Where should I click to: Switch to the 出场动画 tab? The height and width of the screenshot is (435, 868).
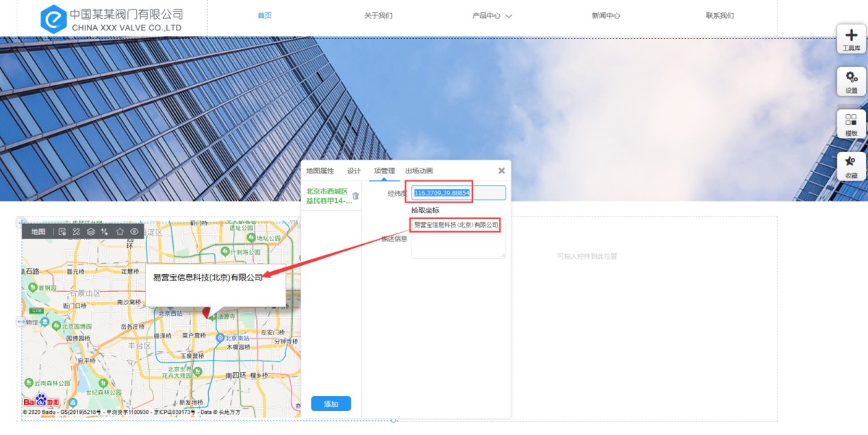pos(419,171)
